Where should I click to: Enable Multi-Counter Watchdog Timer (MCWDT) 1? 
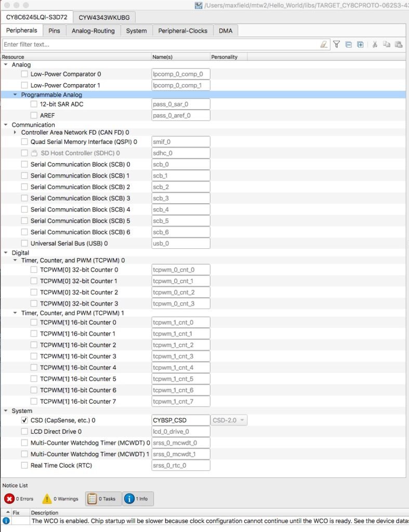[x=24, y=454]
